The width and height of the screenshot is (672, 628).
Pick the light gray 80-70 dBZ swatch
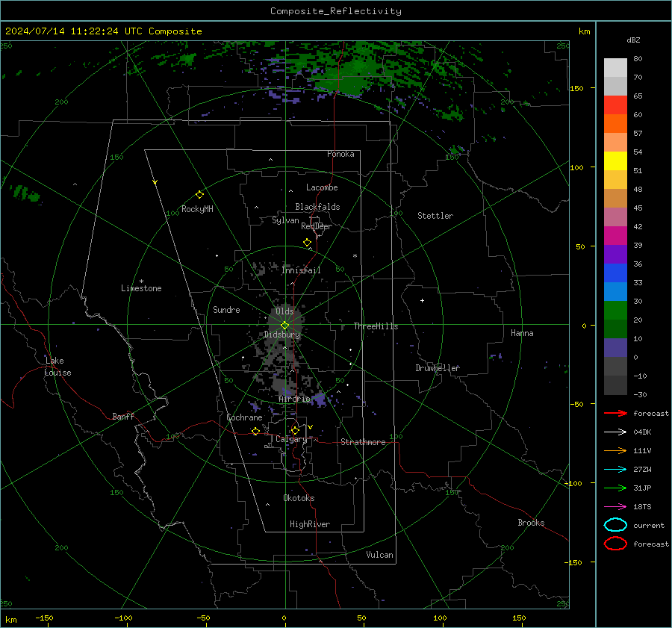pos(615,67)
